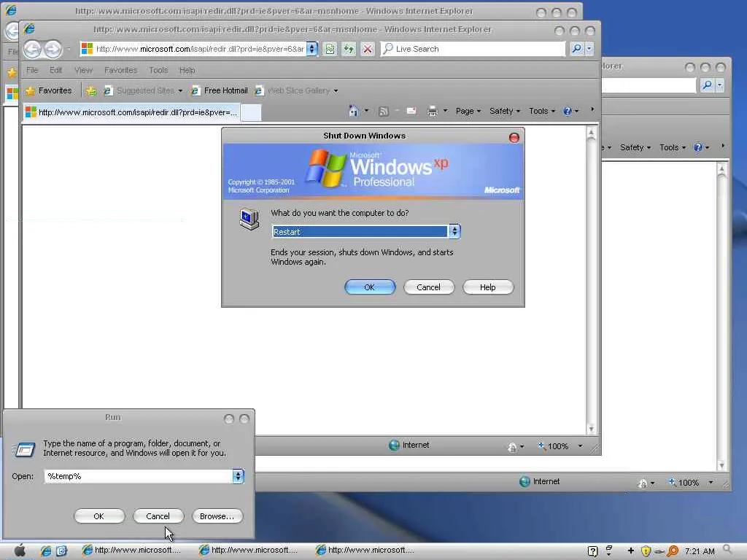Click the Apple logo start button
The image size is (747, 560).
click(x=20, y=551)
